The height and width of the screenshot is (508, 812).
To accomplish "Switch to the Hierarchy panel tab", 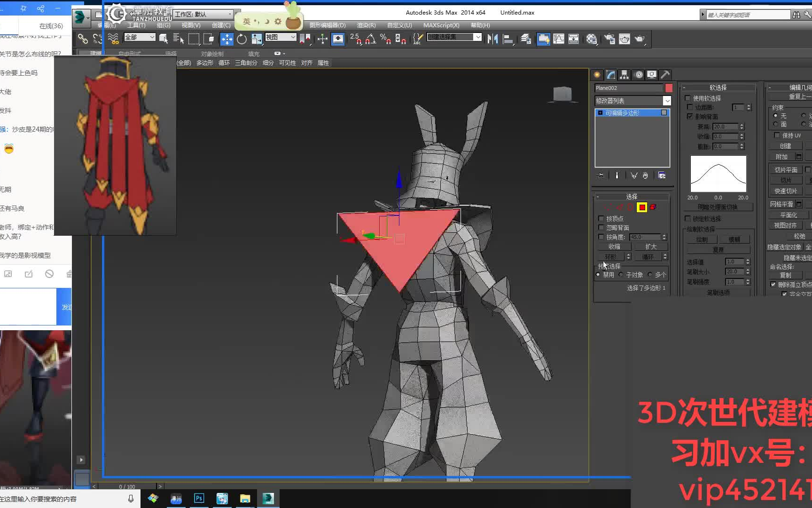I will point(624,75).
